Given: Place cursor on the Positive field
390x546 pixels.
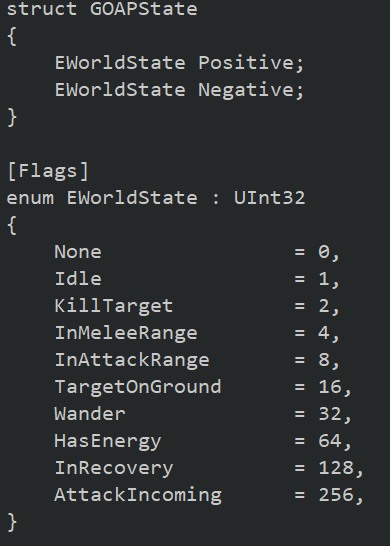Looking at the screenshot, I should (x=247, y=63).
